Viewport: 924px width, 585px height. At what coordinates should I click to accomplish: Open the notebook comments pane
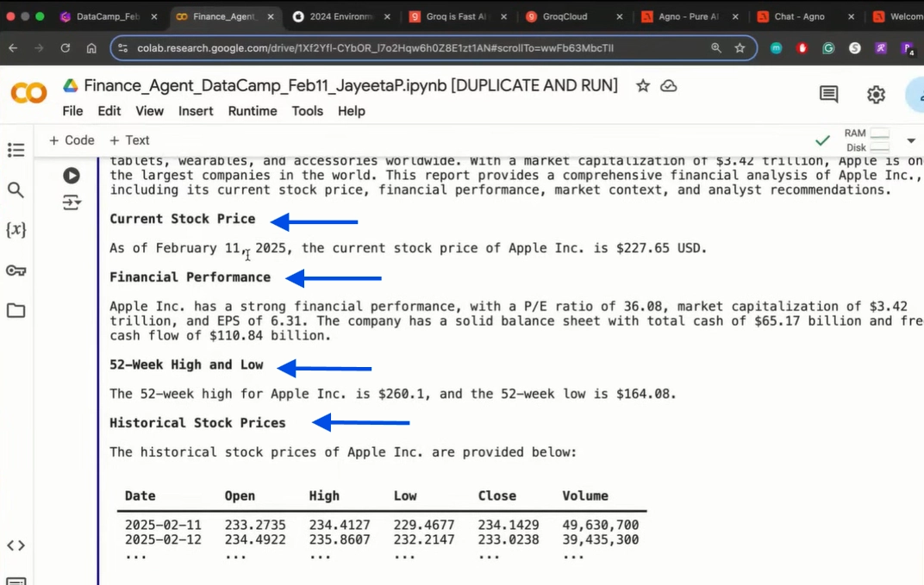[x=828, y=94]
